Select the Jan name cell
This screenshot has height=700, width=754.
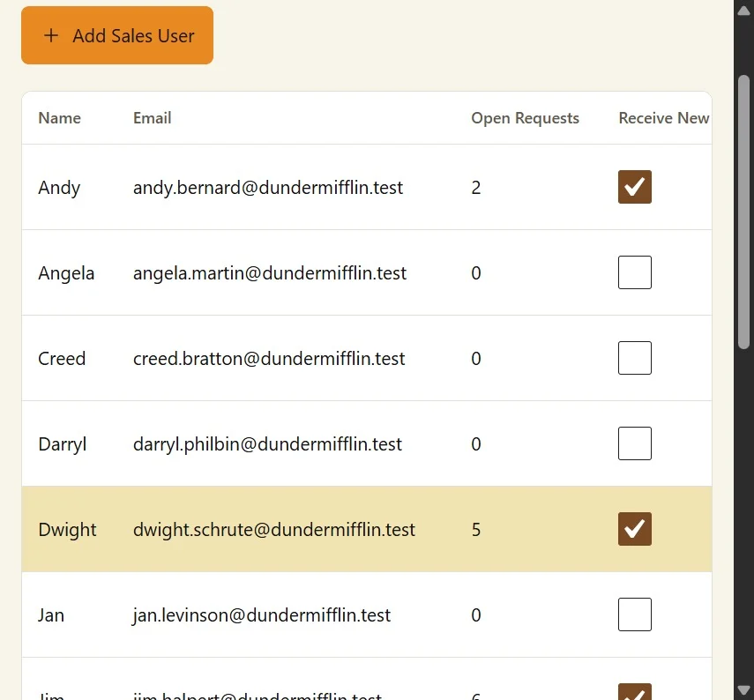[51, 615]
